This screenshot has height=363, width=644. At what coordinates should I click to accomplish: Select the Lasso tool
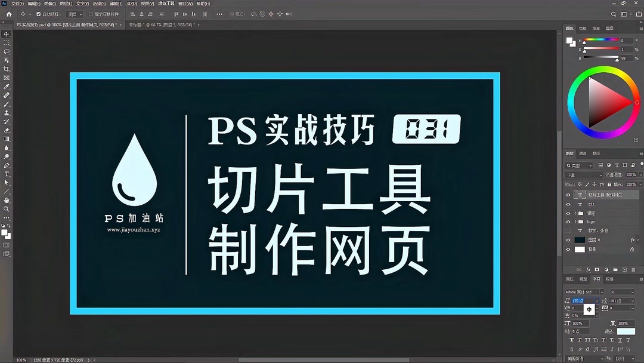coord(7,51)
